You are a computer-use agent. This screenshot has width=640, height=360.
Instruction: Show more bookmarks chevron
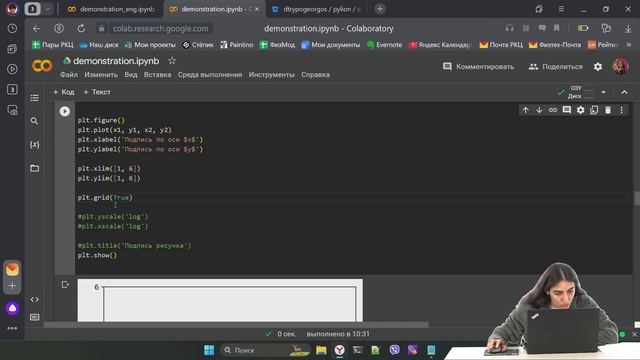[x=629, y=44]
